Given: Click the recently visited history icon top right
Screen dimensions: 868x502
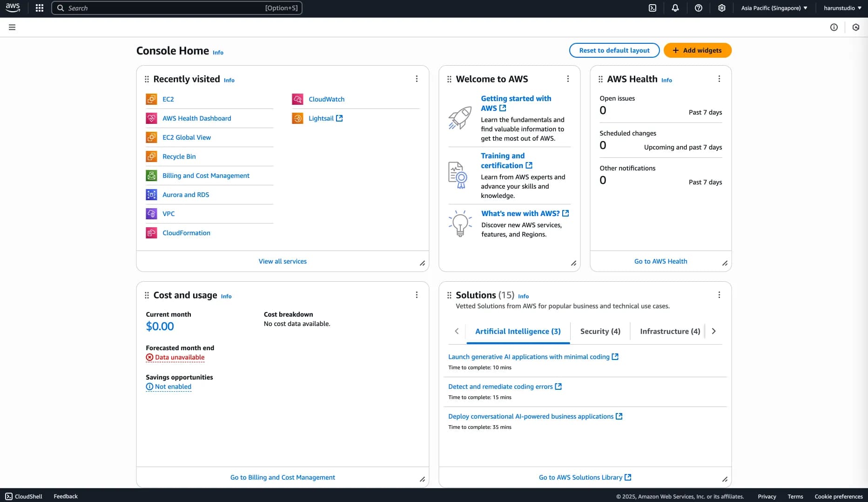Looking at the screenshot, I should click(855, 27).
